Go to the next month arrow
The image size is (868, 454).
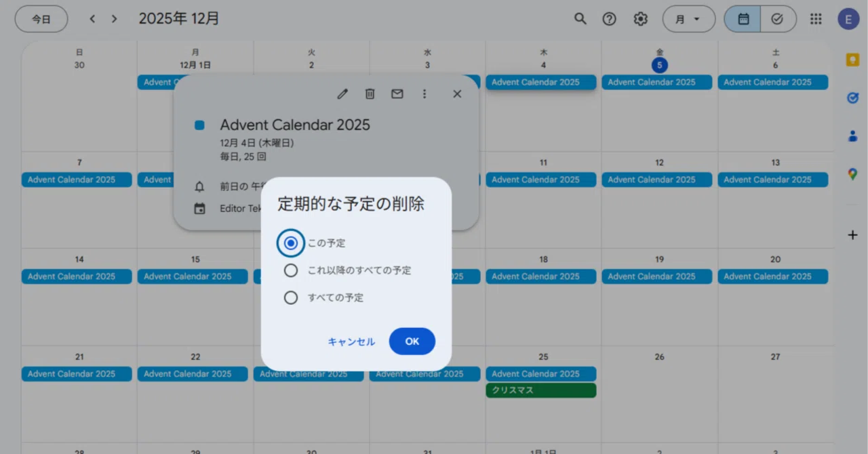(x=114, y=19)
